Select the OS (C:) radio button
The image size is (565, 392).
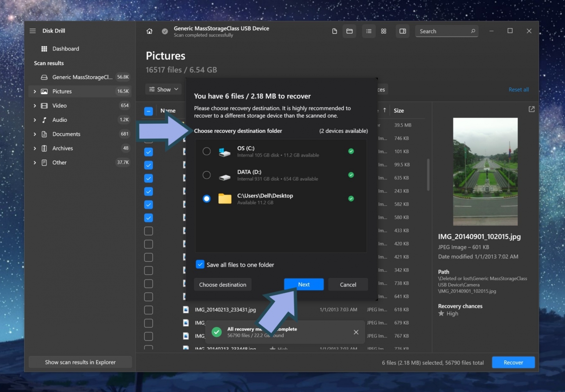(207, 151)
